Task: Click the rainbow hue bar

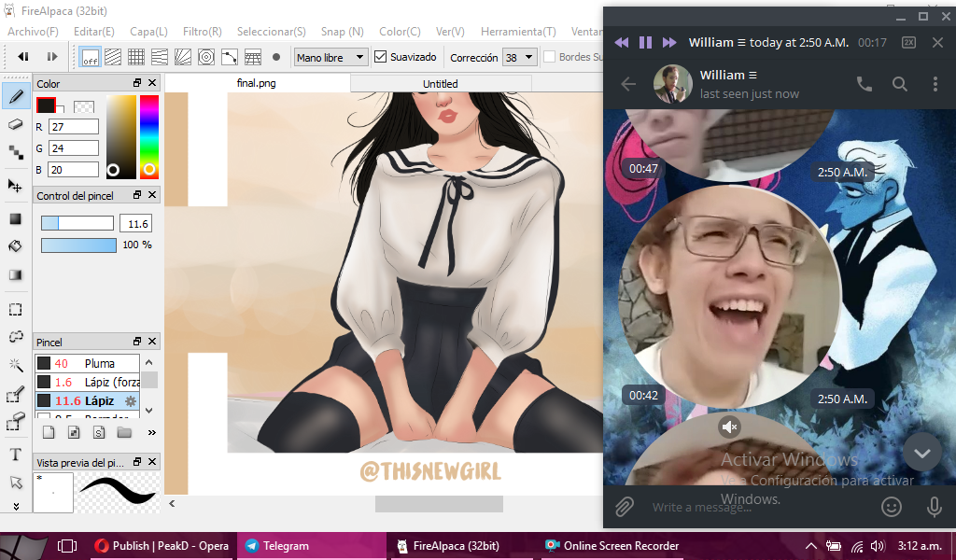Action: 149,136
